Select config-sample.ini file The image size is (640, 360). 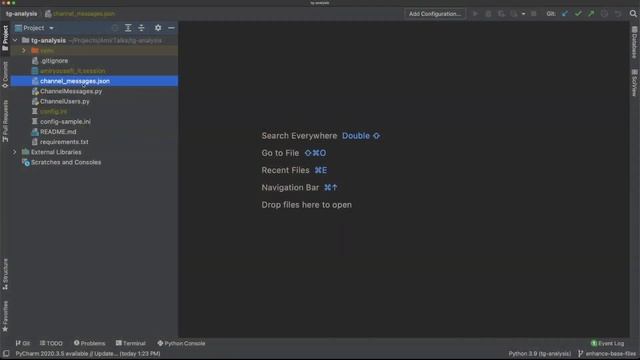coord(65,122)
